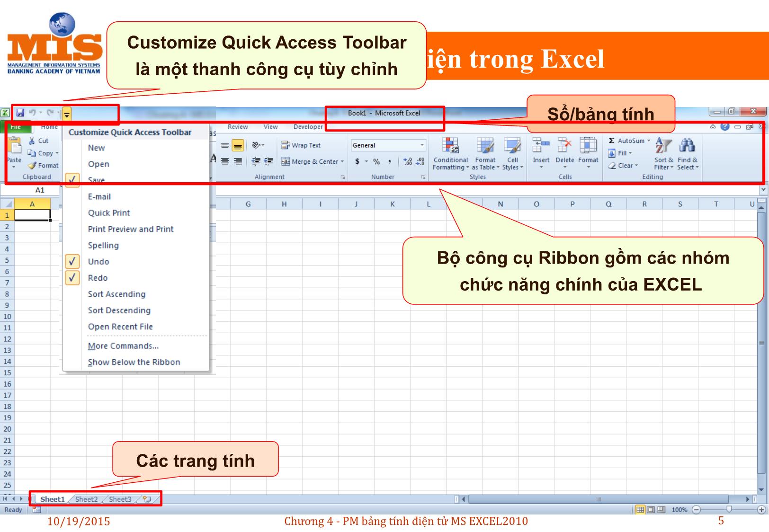Image resolution: width=769 pixels, height=532 pixels.
Task: Select the Sheet1 tab
Action: [52, 499]
